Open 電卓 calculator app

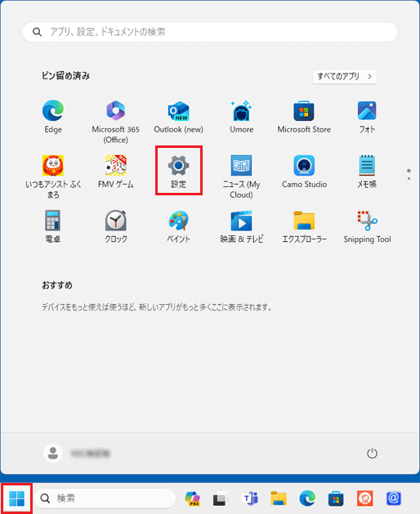tap(53, 226)
